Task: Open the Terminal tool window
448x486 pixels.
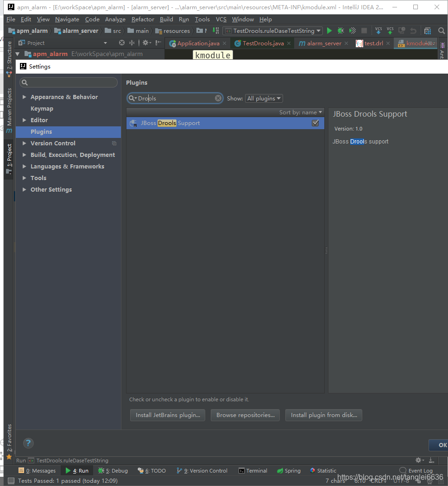Action: tap(253, 471)
